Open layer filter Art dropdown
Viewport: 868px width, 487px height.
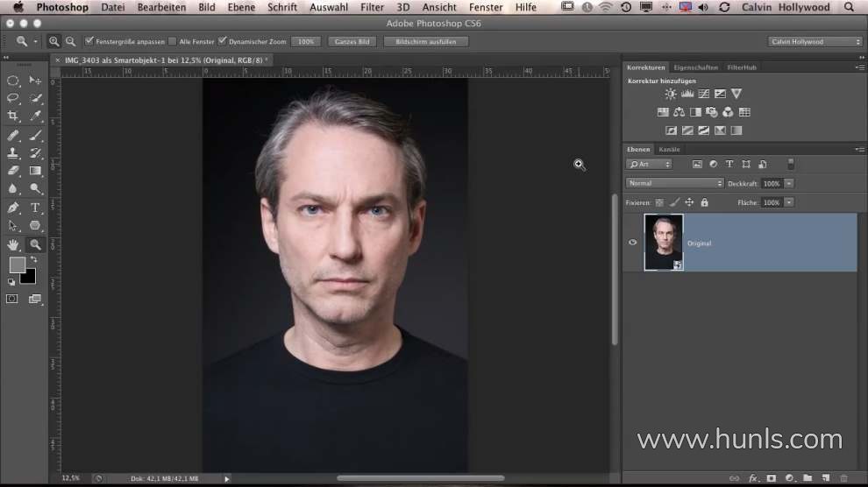(649, 164)
